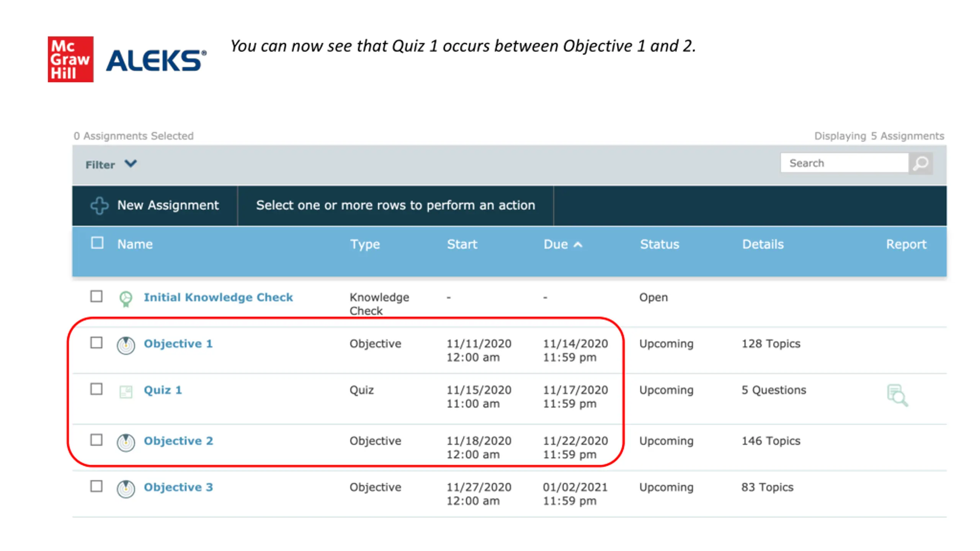The image size is (980, 551).
Task: Click 'Select one or more rows' message
Action: pos(395,205)
